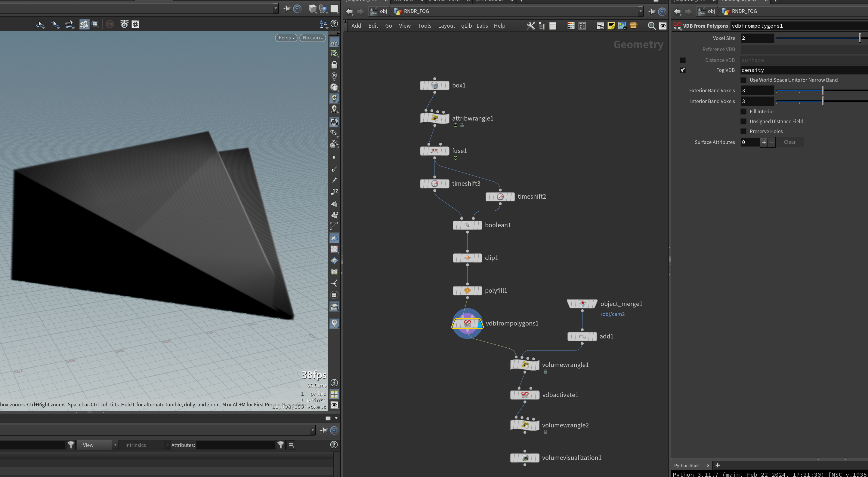
Task: Expand the viewport path dropdown arrow
Action: (276, 8)
